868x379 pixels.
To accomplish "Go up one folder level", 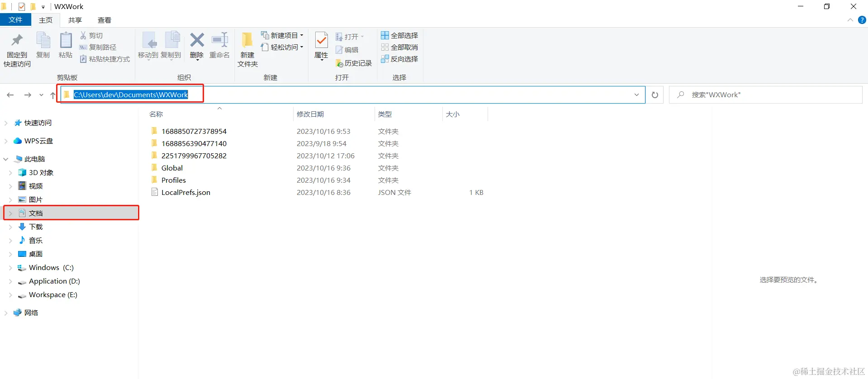I will (53, 95).
